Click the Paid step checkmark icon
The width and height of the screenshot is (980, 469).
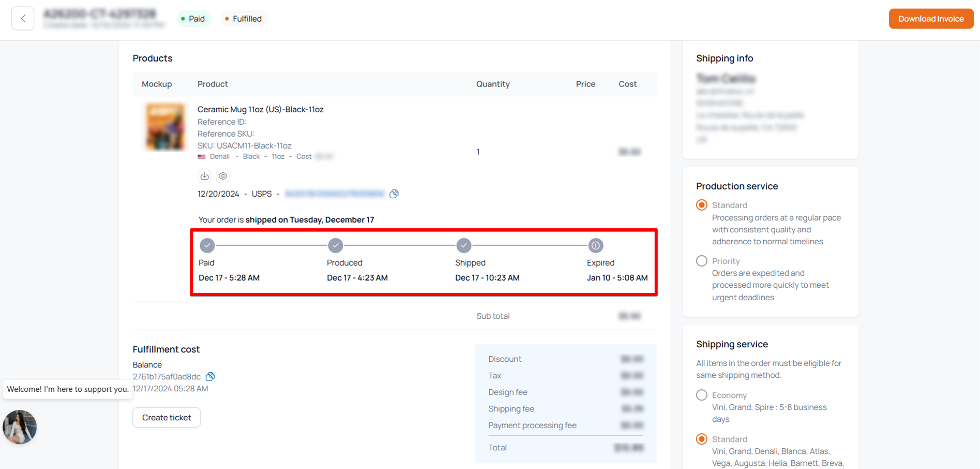207,245
